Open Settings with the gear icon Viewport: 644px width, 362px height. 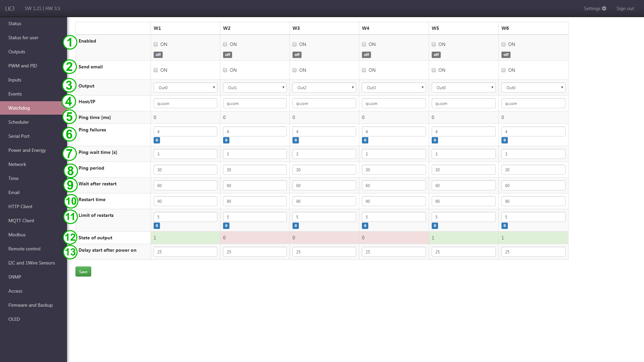pos(595,8)
